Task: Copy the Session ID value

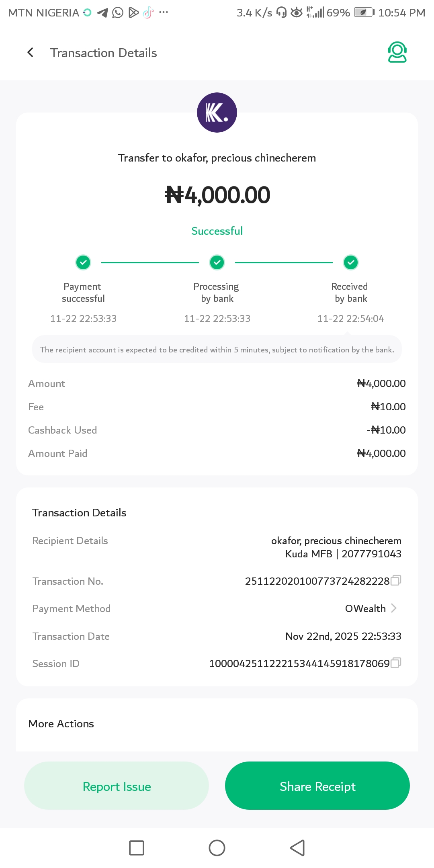Action: click(396, 663)
